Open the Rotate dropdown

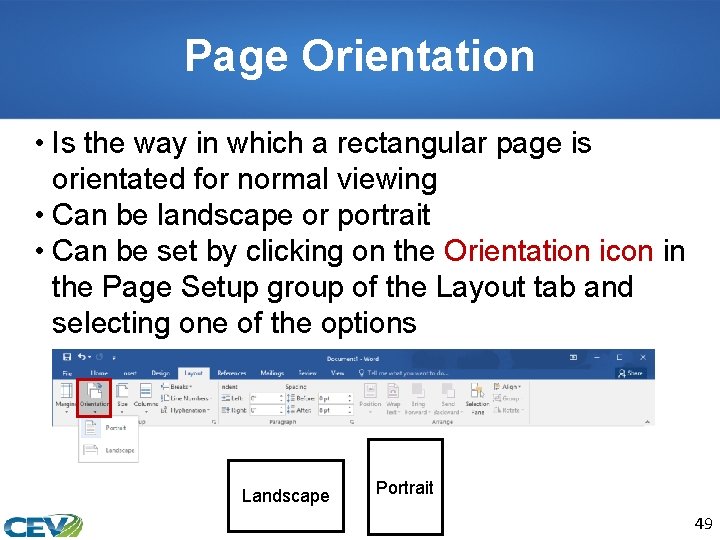[509, 410]
